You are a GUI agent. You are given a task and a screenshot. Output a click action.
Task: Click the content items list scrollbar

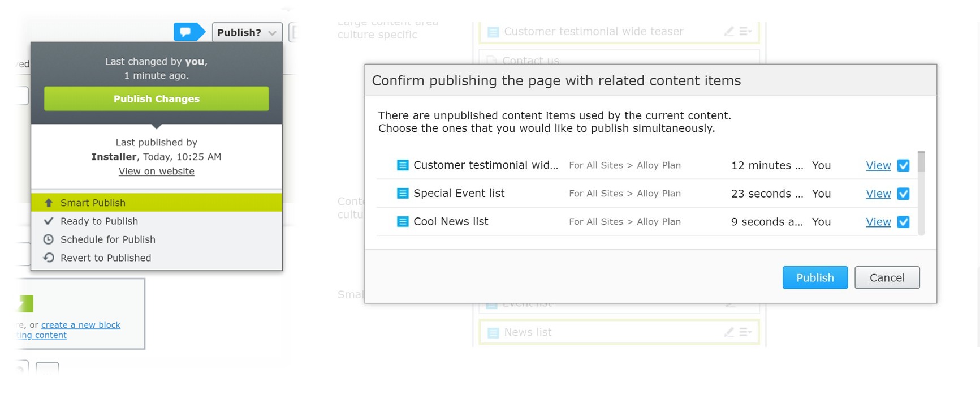click(921, 192)
